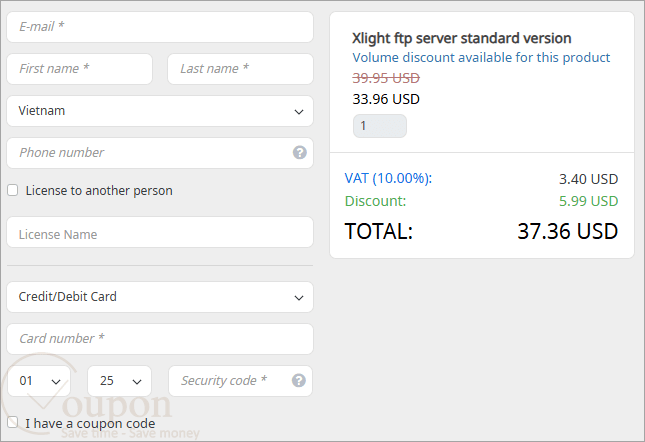Click the phone number help icon
The width and height of the screenshot is (645, 442).
click(299, 153)
